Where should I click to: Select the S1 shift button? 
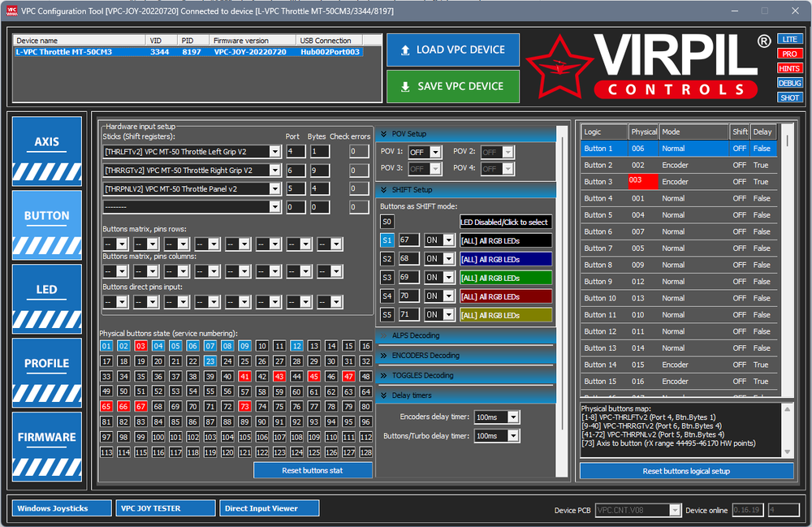pyautogui.click(x=387, y=240)
